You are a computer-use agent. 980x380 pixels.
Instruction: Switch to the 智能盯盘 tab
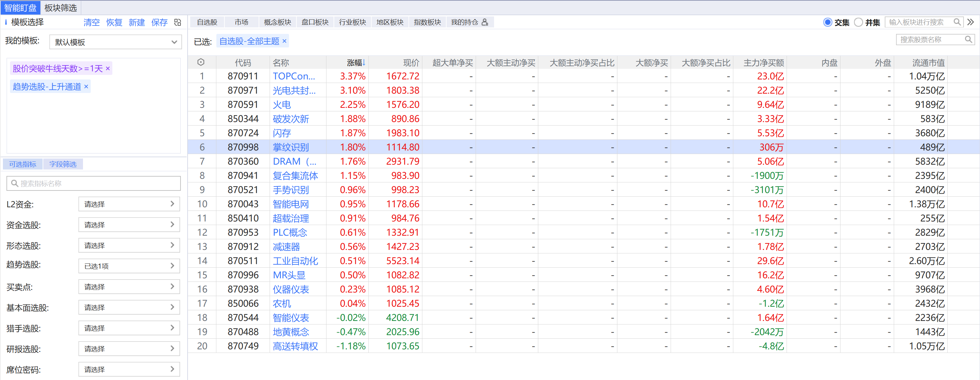(20, 8)
